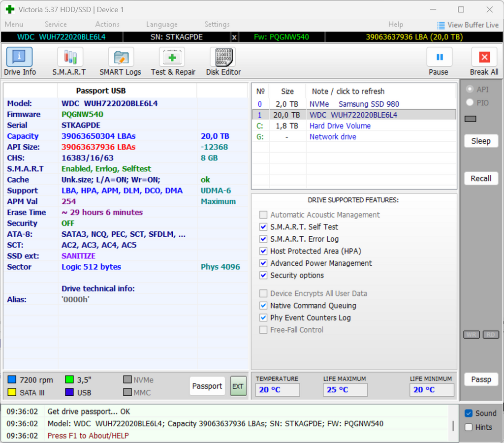The width and height of the screenshot is (504, 443).
Task: Click the View Buffer Live list icon
Action: tap(441, 25)
